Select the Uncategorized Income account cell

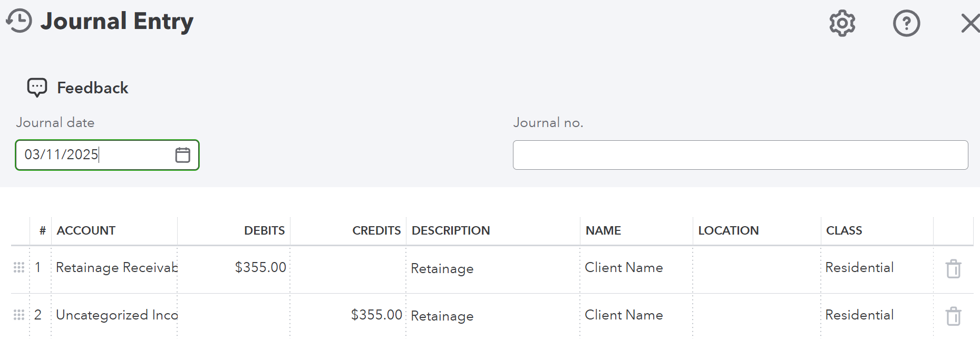pyautogui.click(x=116, y=315)
